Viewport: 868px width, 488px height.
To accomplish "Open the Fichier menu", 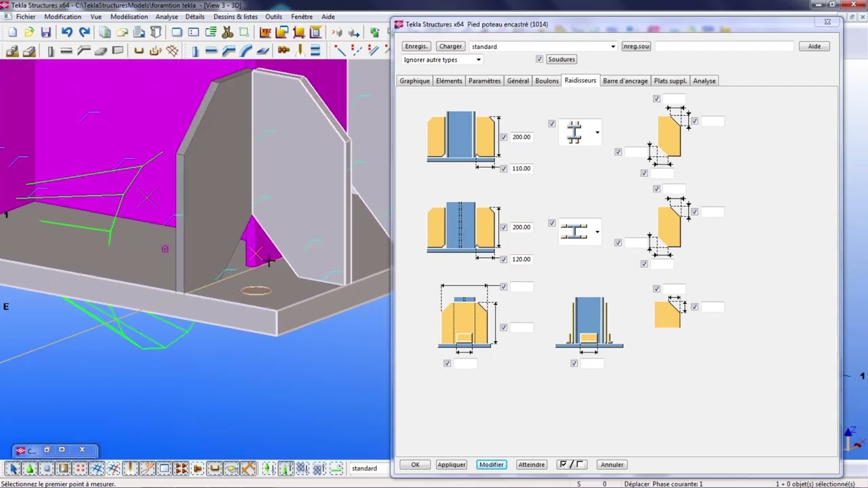I will [x=26, y=16].
